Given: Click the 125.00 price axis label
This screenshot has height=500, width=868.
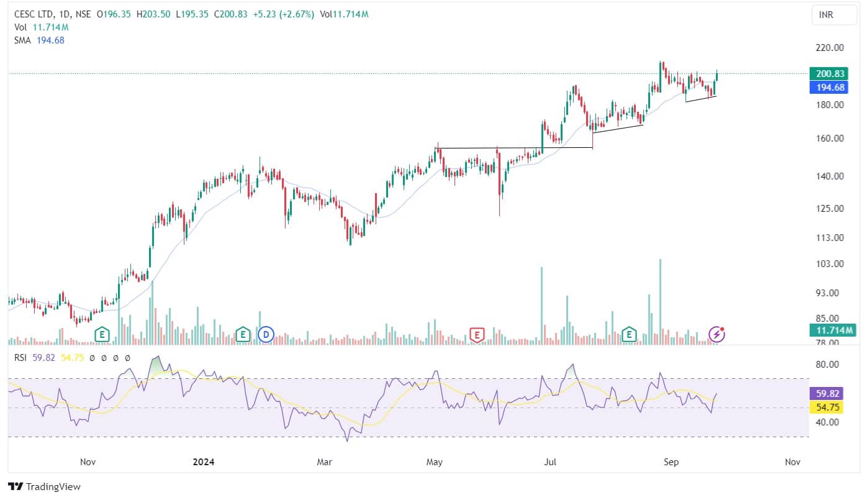Looking at the screenshot, I should tap(830, 208).
